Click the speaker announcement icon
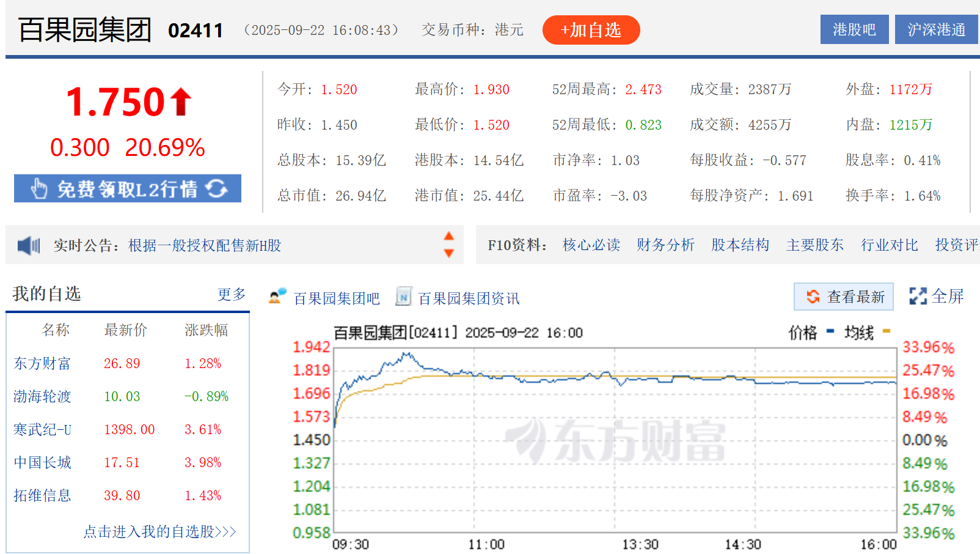Image resolution: width=980 pixels, height=554 pixels. click(29, 246)
